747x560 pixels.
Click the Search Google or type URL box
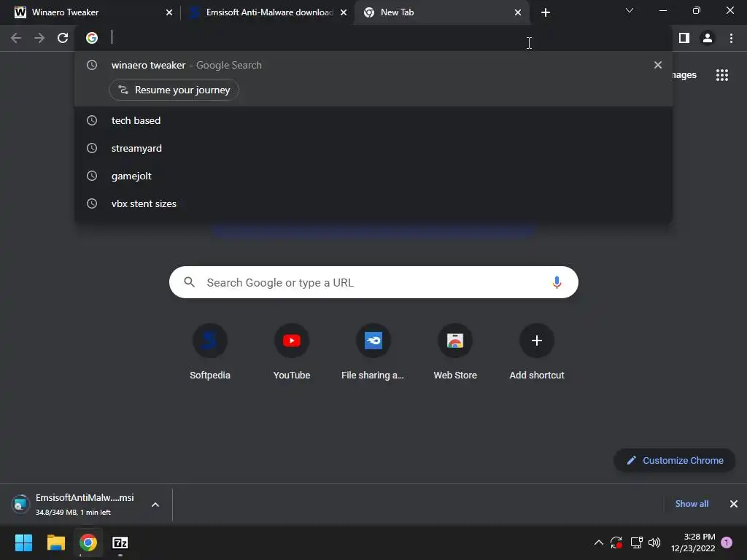click(373, 282)
